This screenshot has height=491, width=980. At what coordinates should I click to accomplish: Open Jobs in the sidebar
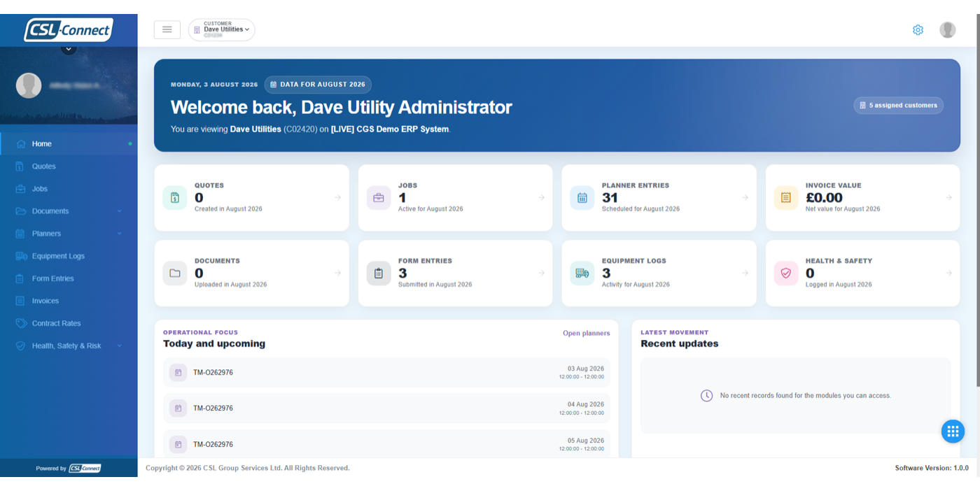click(x=69, y=189)
